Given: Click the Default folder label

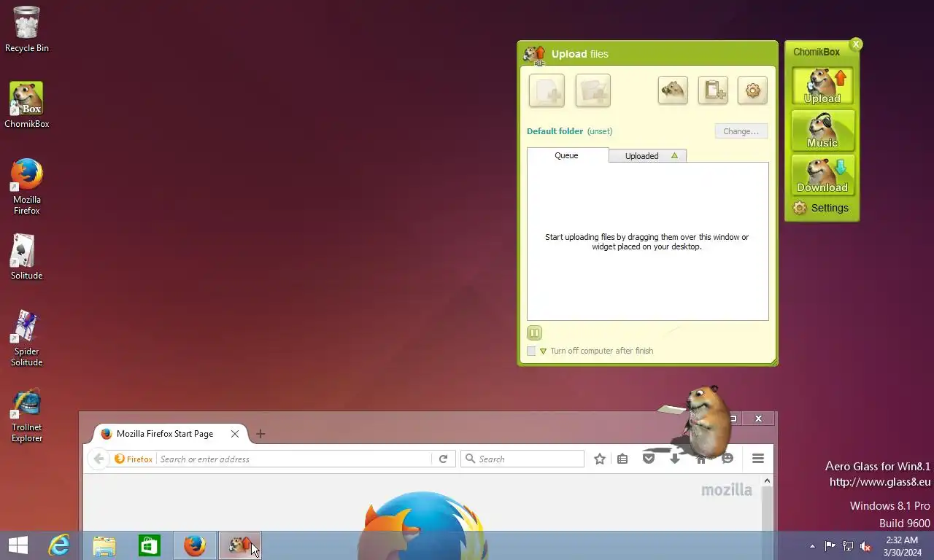Looking at the screenshot, I should 555,131.
